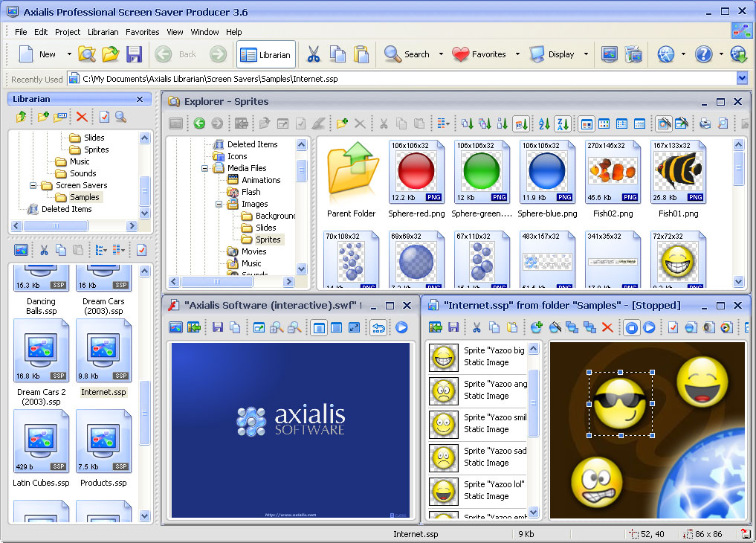Open the Project menu
The width and height of the screenshot is (756, 543).
coord(68,32)
